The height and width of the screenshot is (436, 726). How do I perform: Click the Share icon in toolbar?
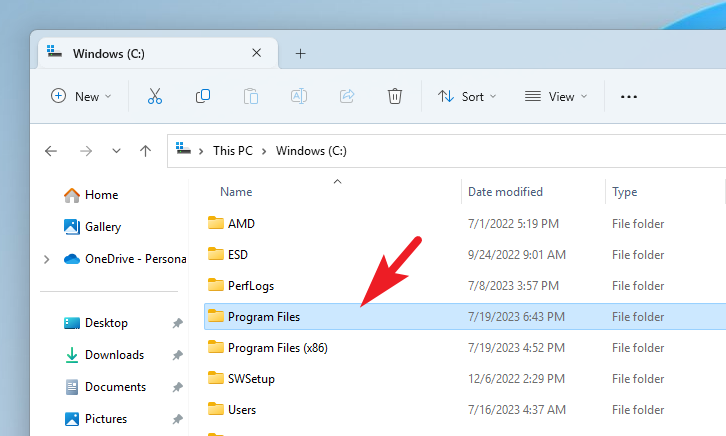point(347,96)
